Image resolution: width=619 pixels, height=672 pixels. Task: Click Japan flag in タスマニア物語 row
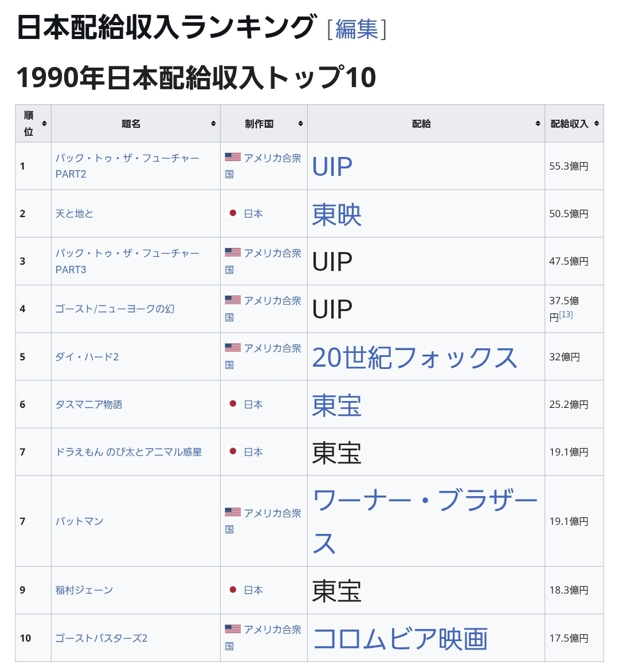[233, 404]
